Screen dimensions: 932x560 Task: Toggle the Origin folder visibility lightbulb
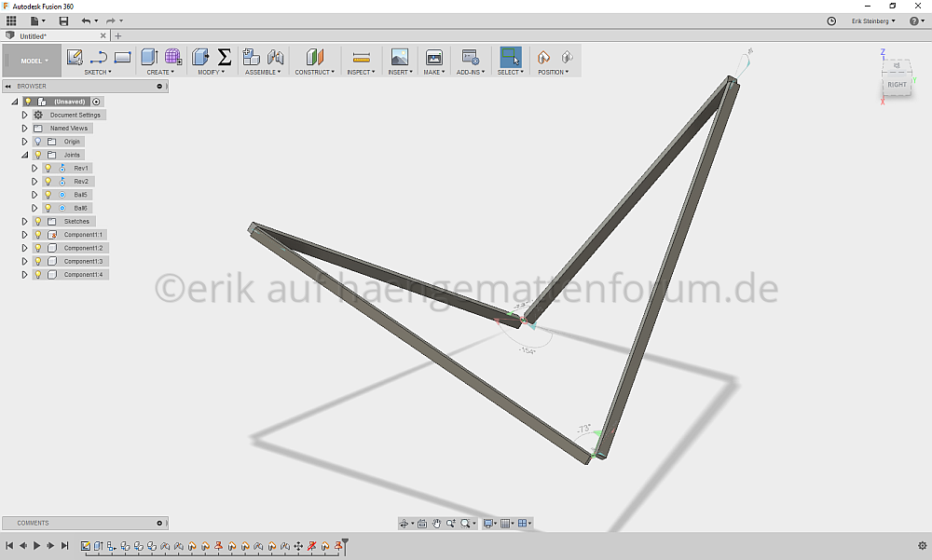coord(38,142)
